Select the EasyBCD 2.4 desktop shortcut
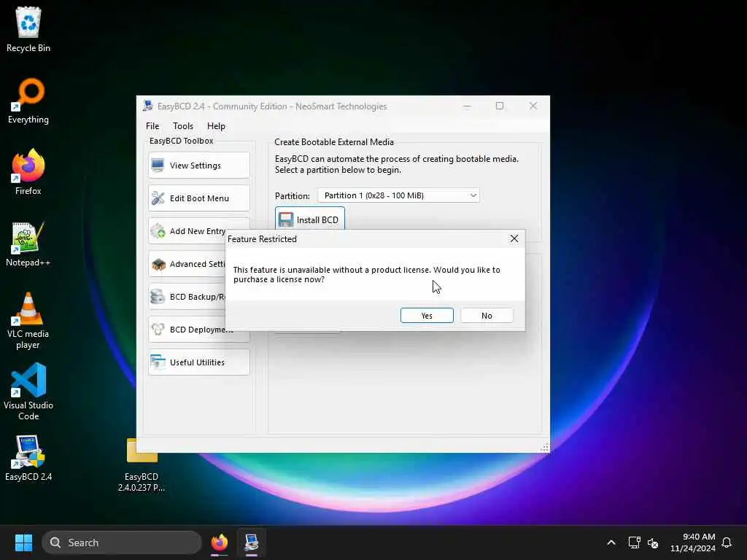The height and width of the screenshot is (560, 747). (28, 458)
